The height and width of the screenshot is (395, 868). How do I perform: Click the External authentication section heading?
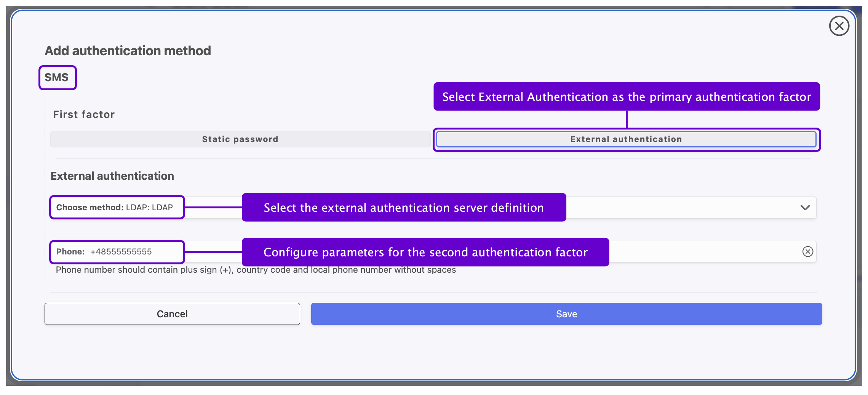coord(112,176)
